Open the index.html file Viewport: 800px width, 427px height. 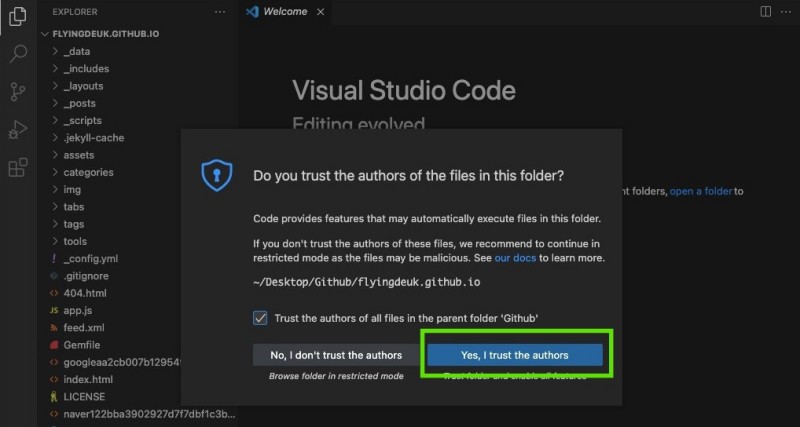88,379
